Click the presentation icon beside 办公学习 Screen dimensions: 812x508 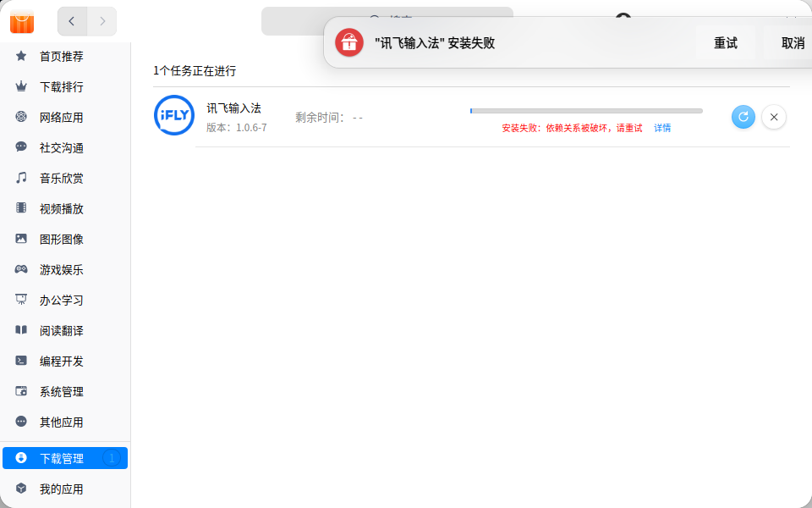(x=21, y=299)
